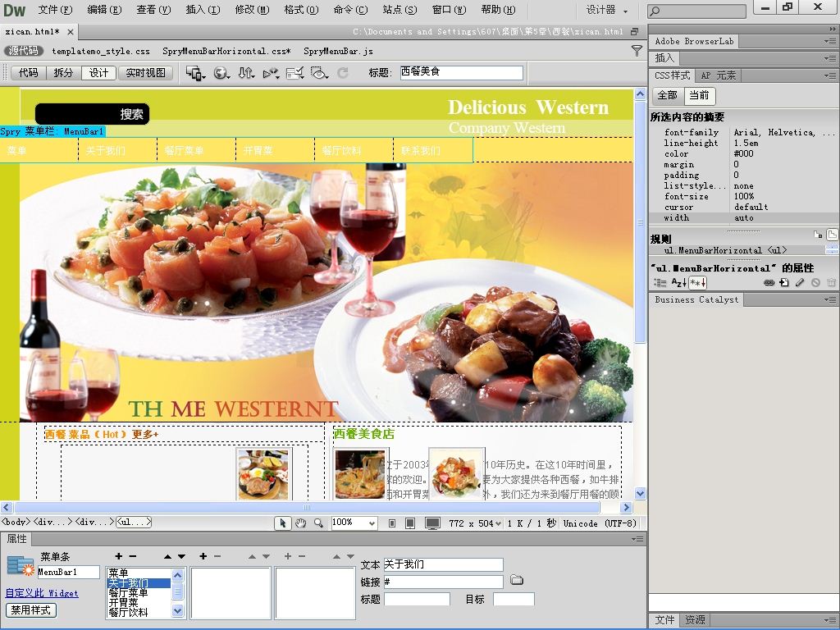
Task: Click the 链接 link input field
Action: (444, 582)
